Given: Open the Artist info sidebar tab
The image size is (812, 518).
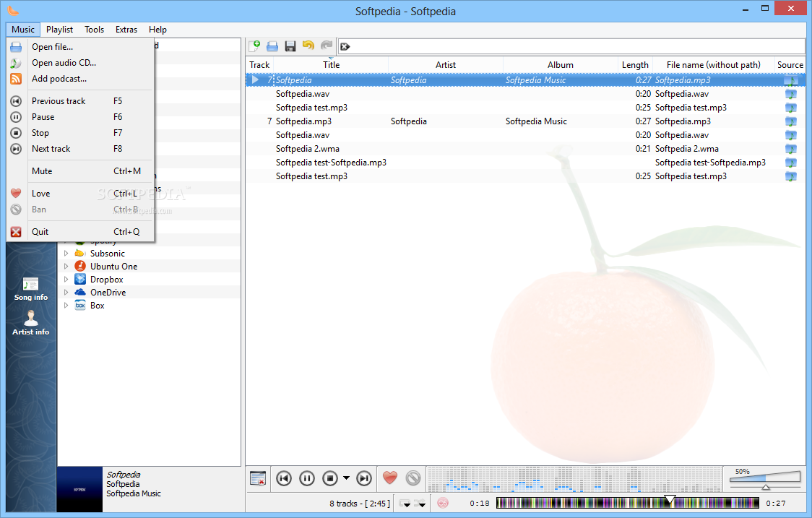Looking at the screenshot, I should pyautogui.click(x=30, y=323).
